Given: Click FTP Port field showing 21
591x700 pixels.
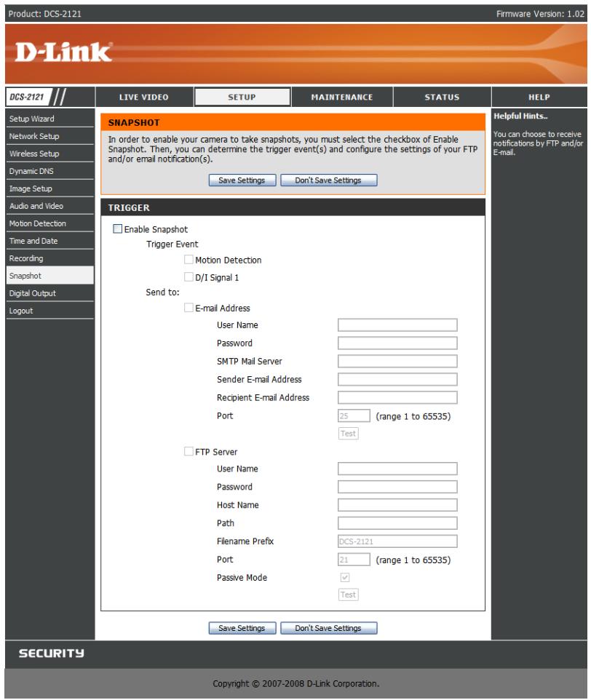Looking at the screenshot, I should click(x=354, y=560).
